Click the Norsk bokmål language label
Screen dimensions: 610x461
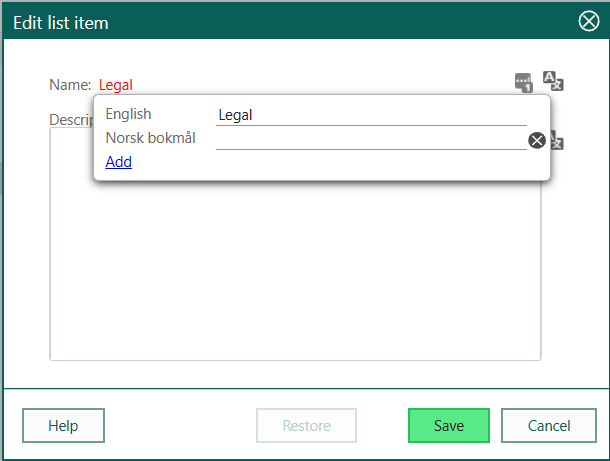click(x=150, y=138)
